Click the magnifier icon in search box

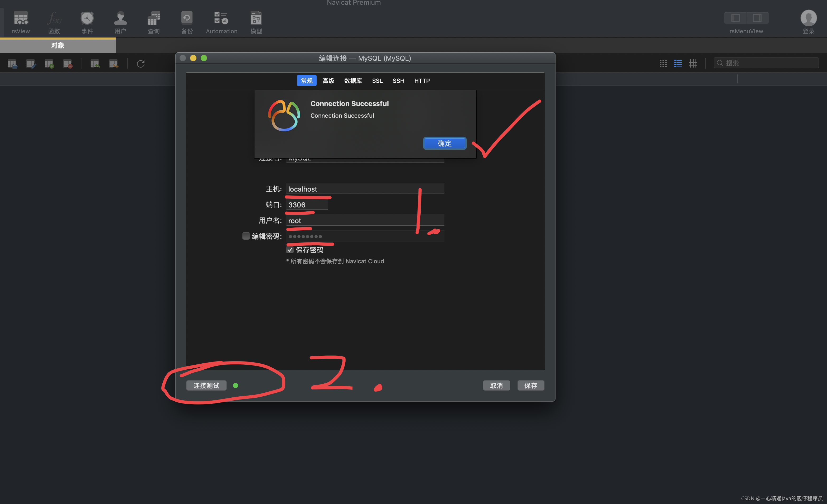[720, 63]
